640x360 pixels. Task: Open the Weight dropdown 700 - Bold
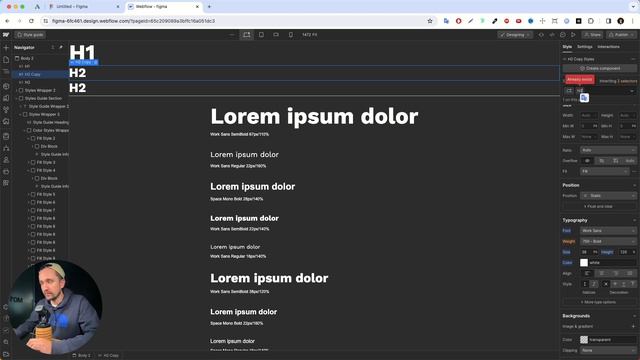point(608,241)
